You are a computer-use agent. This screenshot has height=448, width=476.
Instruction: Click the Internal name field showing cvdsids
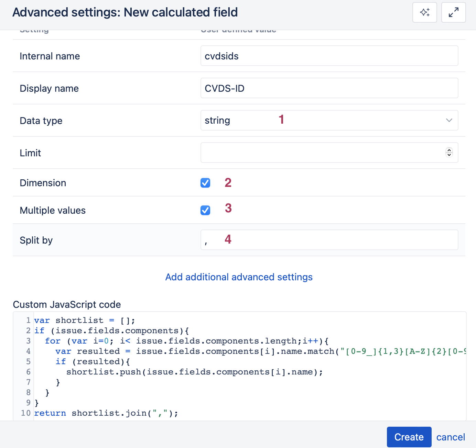pos(329,56)
